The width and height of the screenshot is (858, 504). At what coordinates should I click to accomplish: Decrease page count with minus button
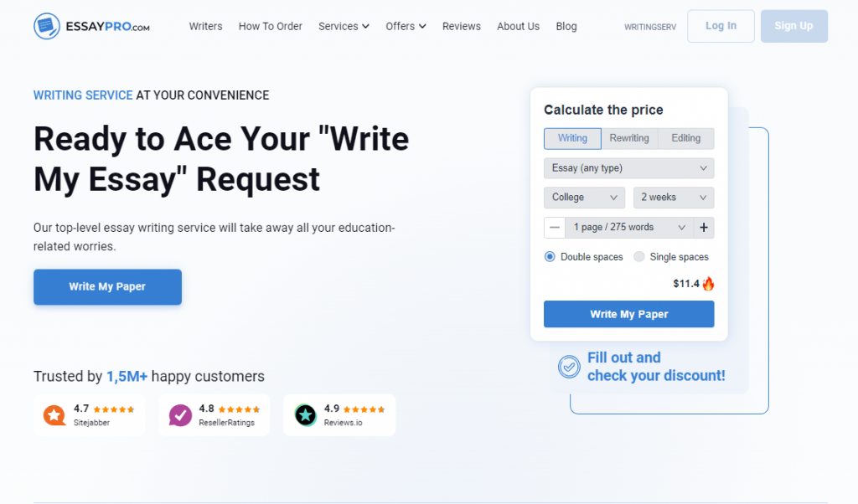pyautogui.click(x=555, y=228)
